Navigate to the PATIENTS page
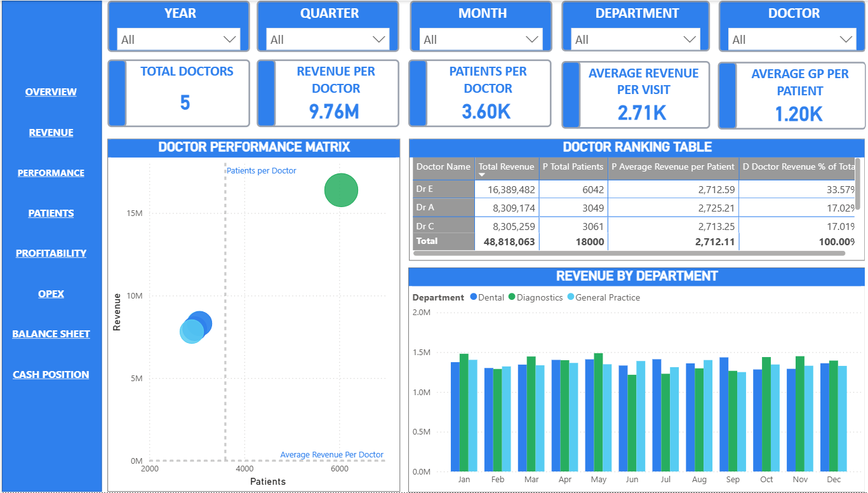The image size is (868, 493). 51,213
